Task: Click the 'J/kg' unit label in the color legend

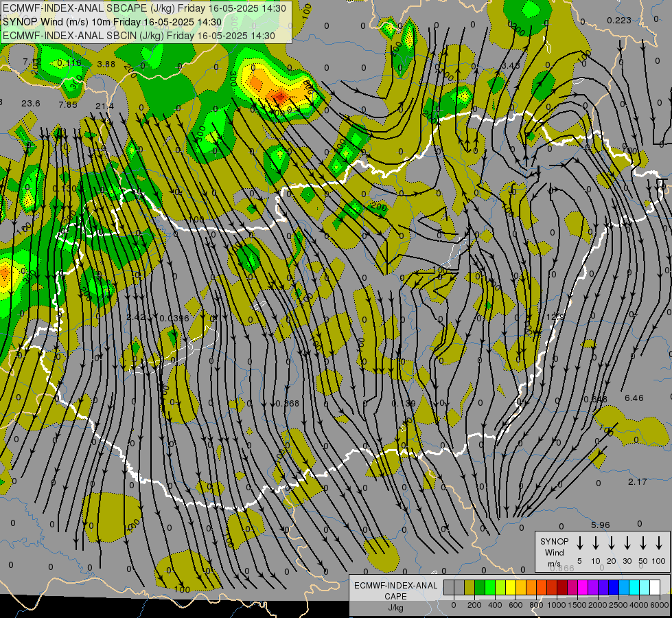Action: point(395,607)
